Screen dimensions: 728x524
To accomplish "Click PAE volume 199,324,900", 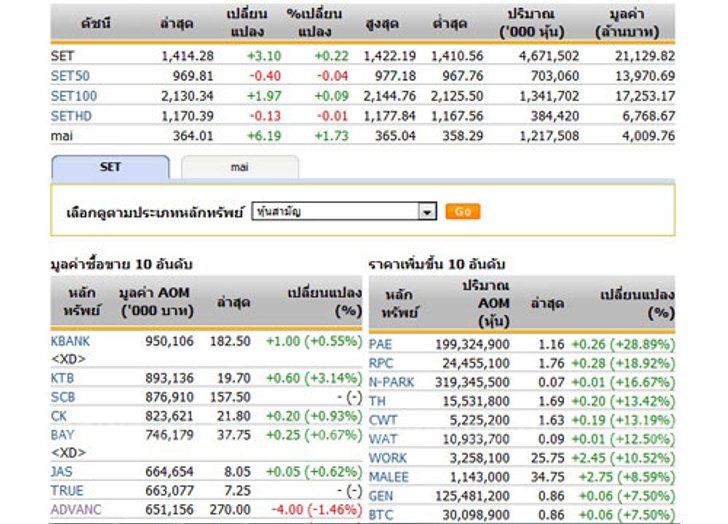I will 472,344.
